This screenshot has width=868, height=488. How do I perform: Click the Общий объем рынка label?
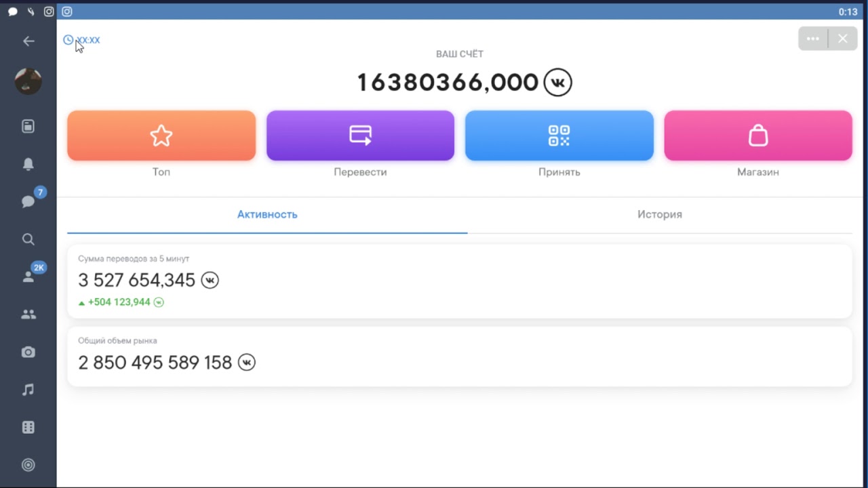117,341
